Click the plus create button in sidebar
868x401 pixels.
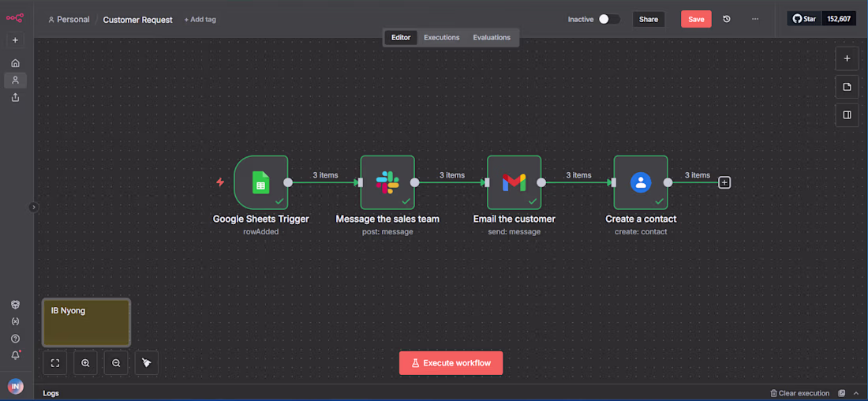click(15, 40)
